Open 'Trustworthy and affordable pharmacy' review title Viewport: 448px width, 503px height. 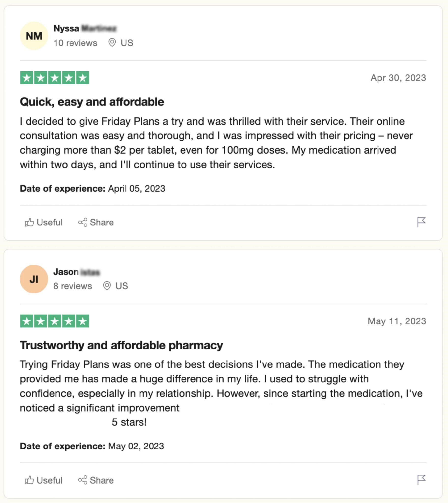pos(121,345)
